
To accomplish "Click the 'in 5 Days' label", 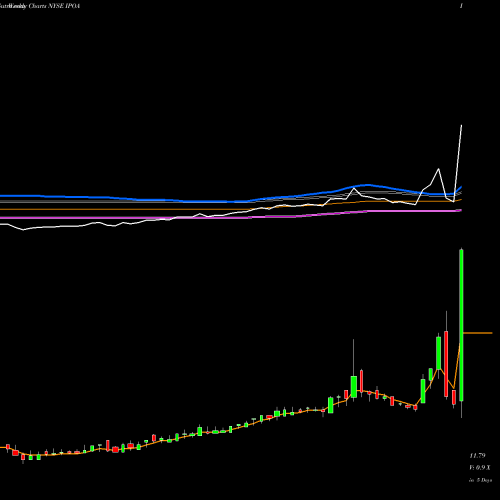I will tap(480, 480).
